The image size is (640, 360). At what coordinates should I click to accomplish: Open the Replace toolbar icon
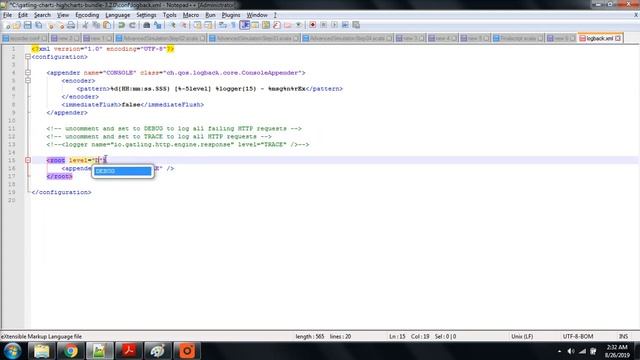[x=158, y=25]
